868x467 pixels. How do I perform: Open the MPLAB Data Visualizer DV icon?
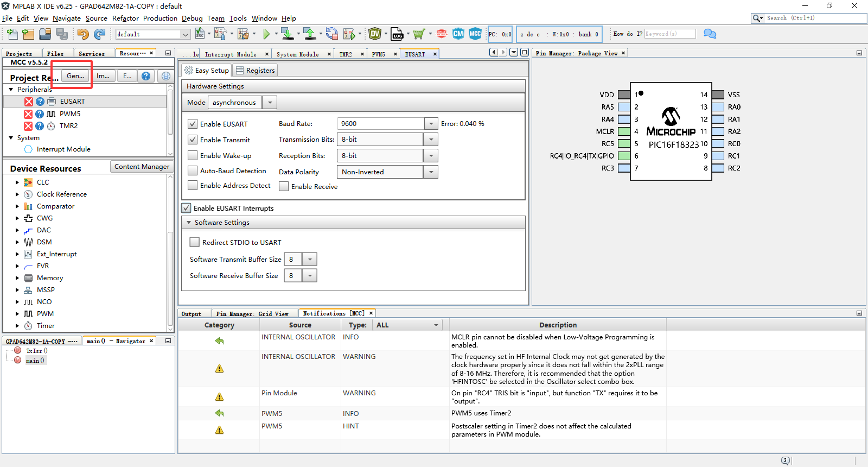coord(375,34)
